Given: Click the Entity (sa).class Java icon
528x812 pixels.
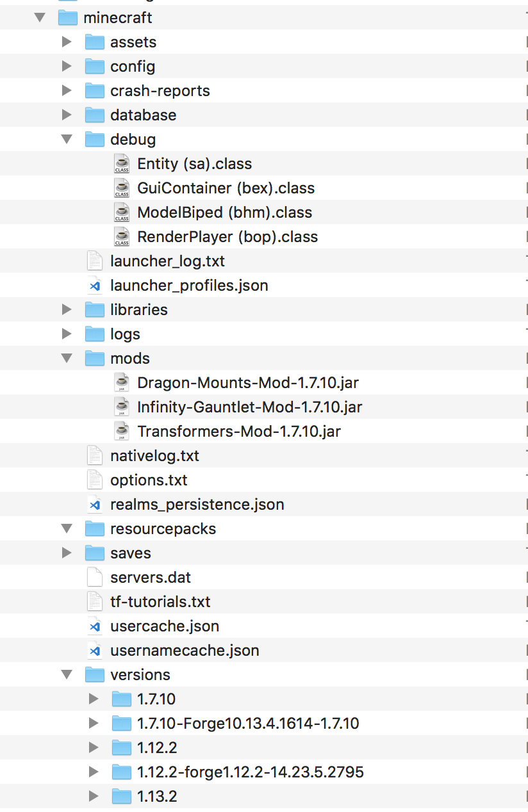Looking at the screenshot, I should point(122,163).
